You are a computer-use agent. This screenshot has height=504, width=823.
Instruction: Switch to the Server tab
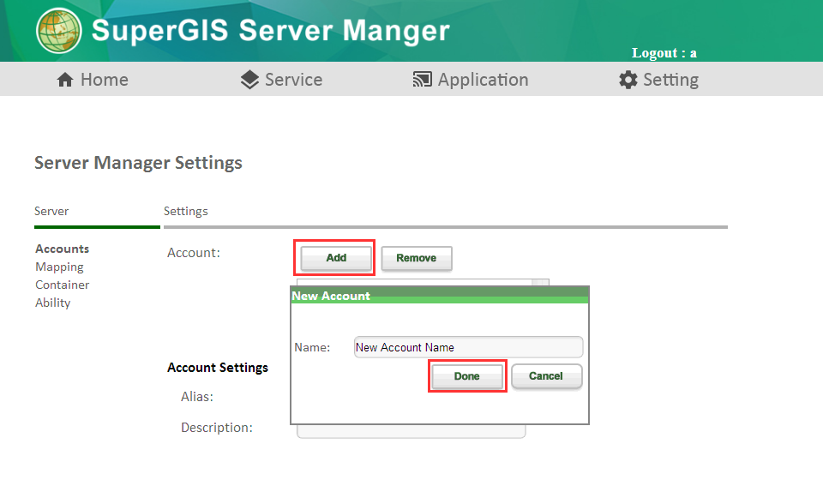click(51, 211)
